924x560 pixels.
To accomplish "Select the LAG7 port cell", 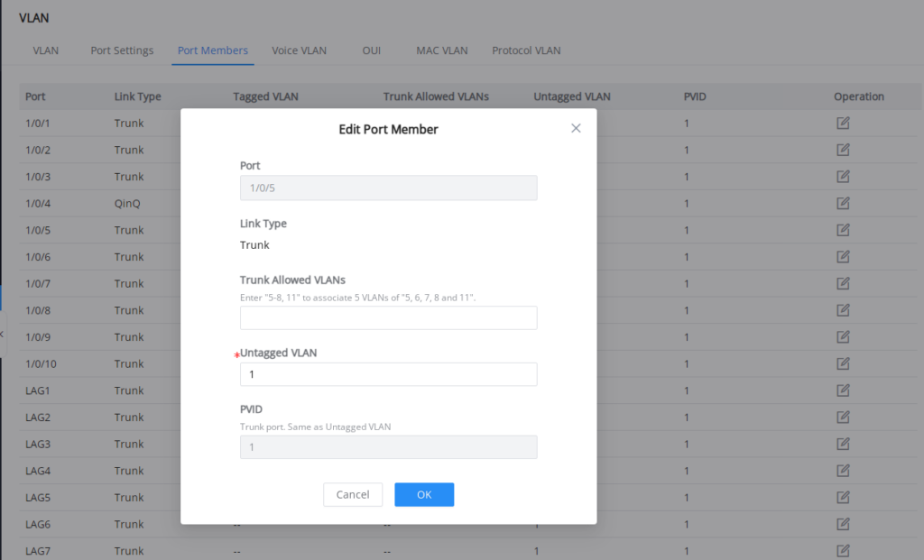I will click(38, 551).
